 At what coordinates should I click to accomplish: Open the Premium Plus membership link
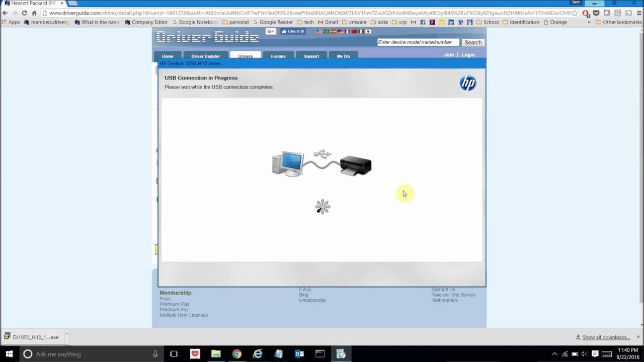pos(175,304)
